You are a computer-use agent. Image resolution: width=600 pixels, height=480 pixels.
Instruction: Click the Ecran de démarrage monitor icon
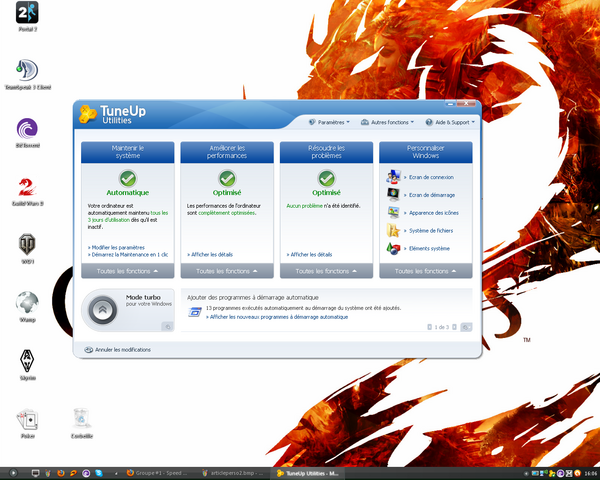[393, 195]
